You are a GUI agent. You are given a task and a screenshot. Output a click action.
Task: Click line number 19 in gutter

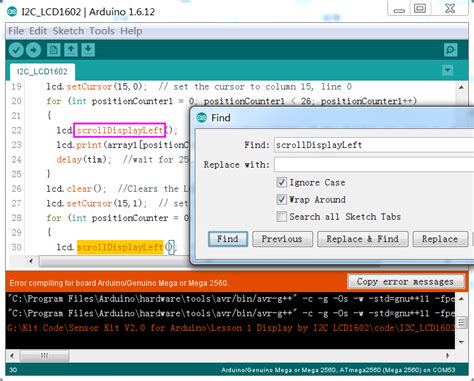coord(16,87)
